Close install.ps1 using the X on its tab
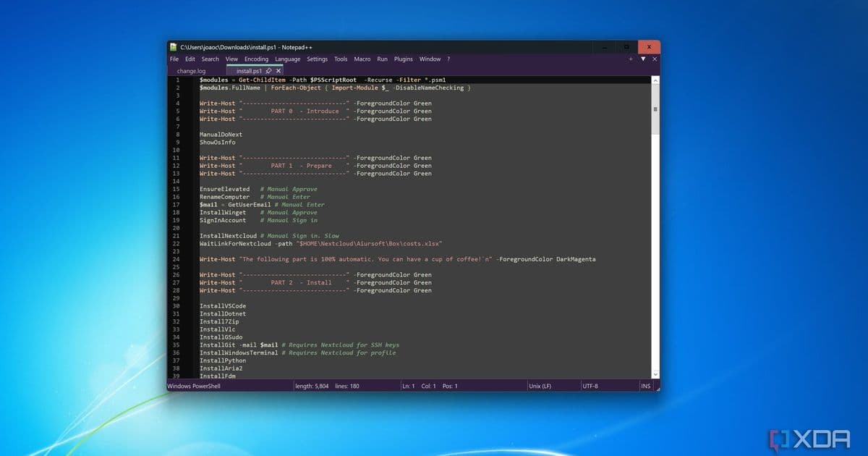 coord(278,71)
